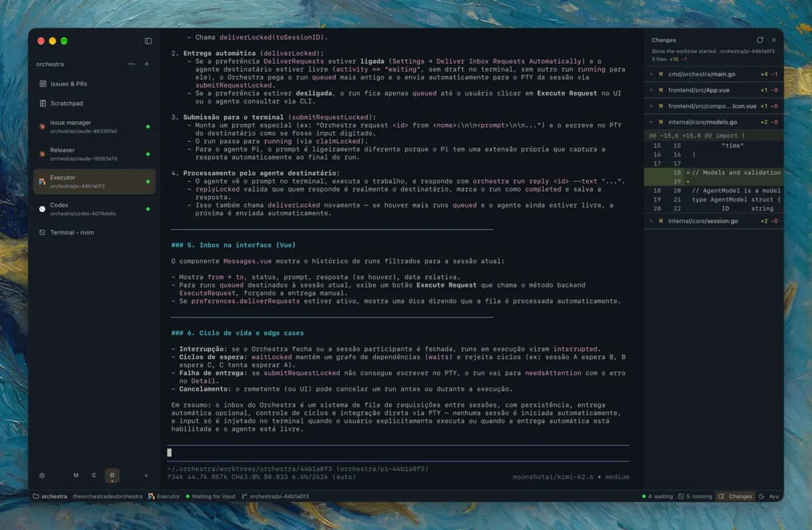Click the Scratchpad notepad icon
Image resolution: width=812 pixels, height=530 pixels.
[43, 103]
